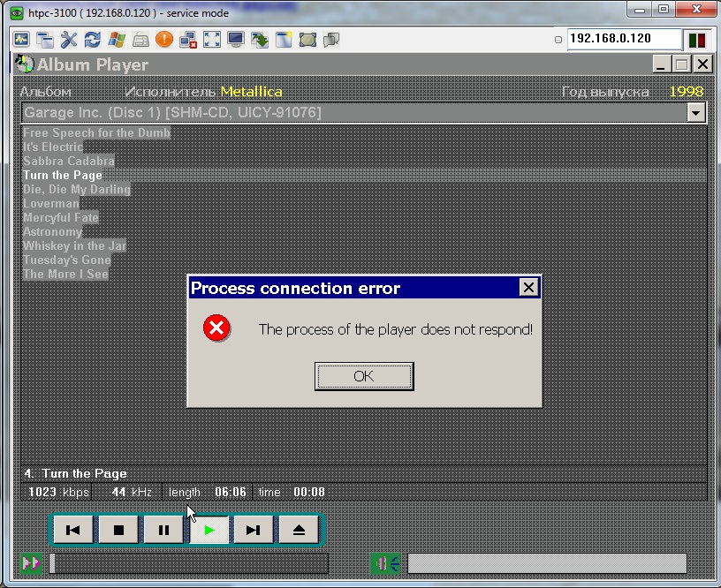Maximize the Album Player window
This screenshot has width=721, height=588.
coord(682,64)
